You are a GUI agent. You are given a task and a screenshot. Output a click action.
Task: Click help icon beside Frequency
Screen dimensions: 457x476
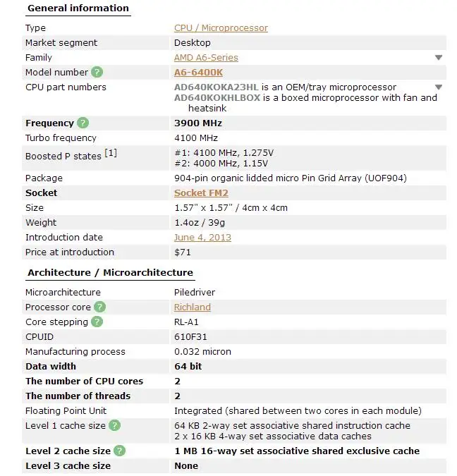(x=83, y=123)
